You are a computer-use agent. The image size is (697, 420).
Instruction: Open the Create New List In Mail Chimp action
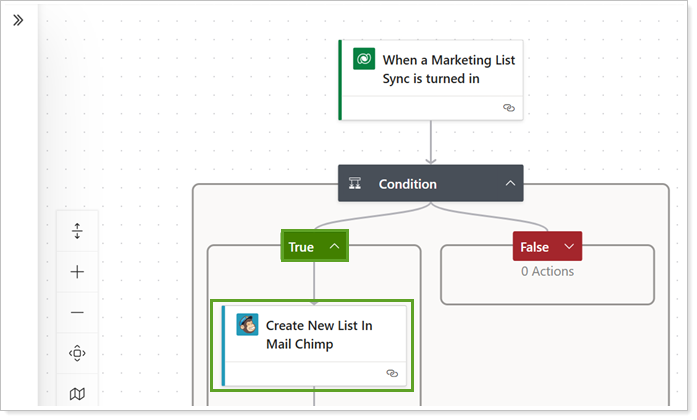[319, 335]
